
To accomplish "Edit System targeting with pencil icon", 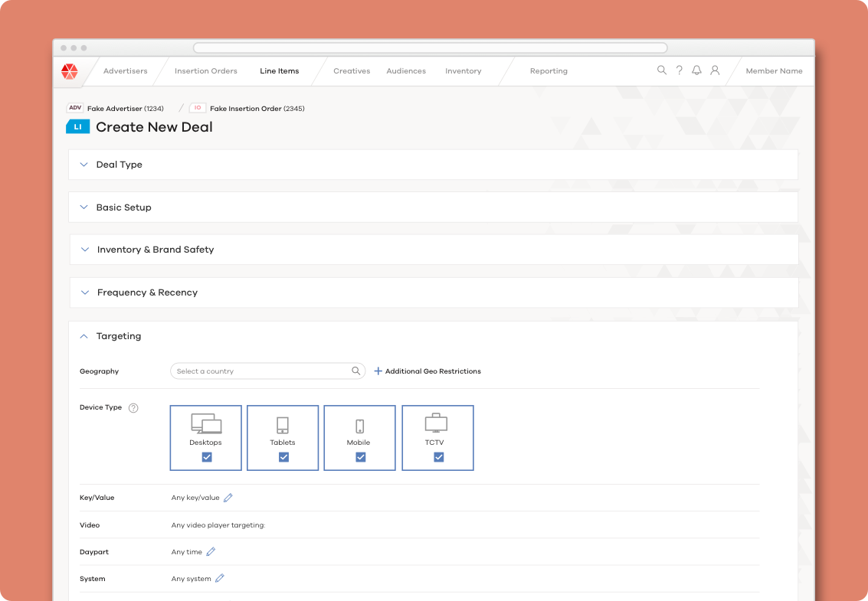I will 220,579.
